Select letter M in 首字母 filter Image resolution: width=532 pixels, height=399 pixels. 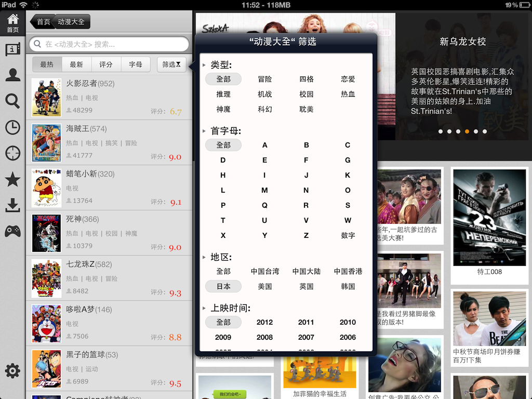[264, 190]
